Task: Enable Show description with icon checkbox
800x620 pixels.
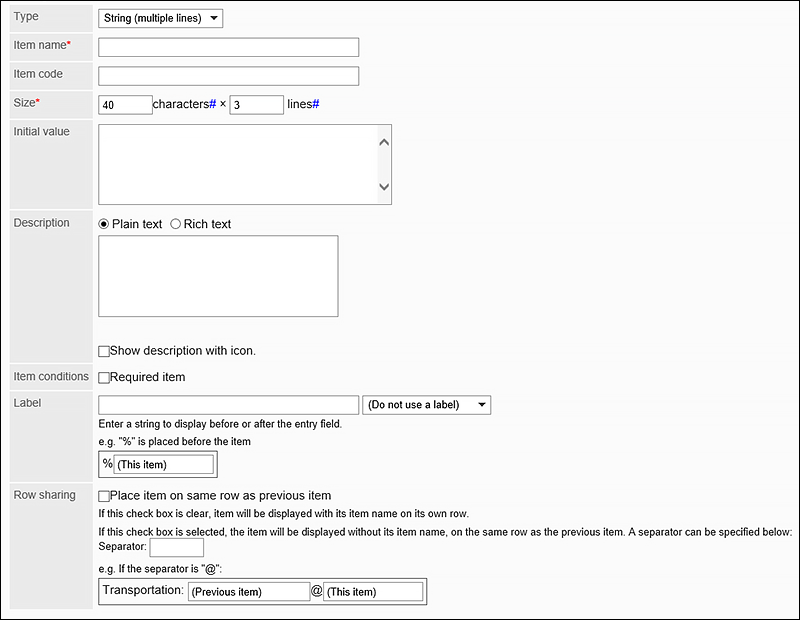Action: click(104, 351)
